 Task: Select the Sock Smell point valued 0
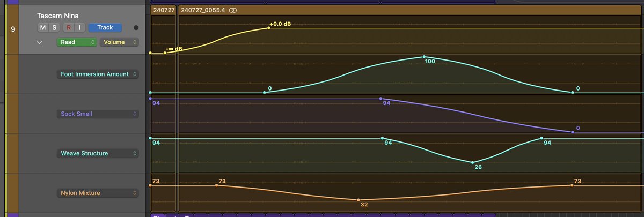point(573,132)
